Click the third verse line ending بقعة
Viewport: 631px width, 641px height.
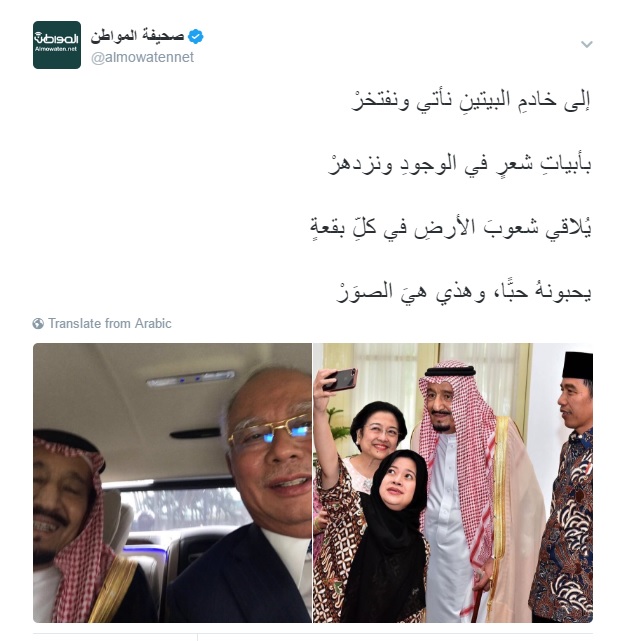[450, 228]
